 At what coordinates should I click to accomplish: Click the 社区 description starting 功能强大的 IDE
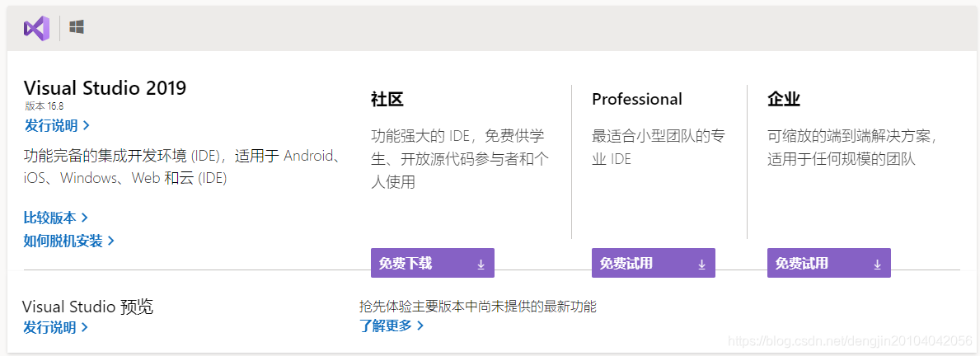[x=460, y=159]
